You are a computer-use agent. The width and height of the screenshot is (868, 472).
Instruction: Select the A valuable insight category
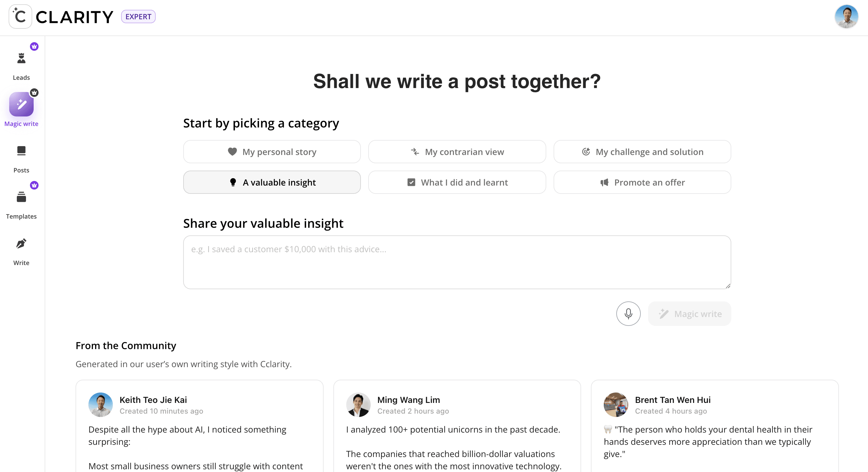tap(272, 182)
